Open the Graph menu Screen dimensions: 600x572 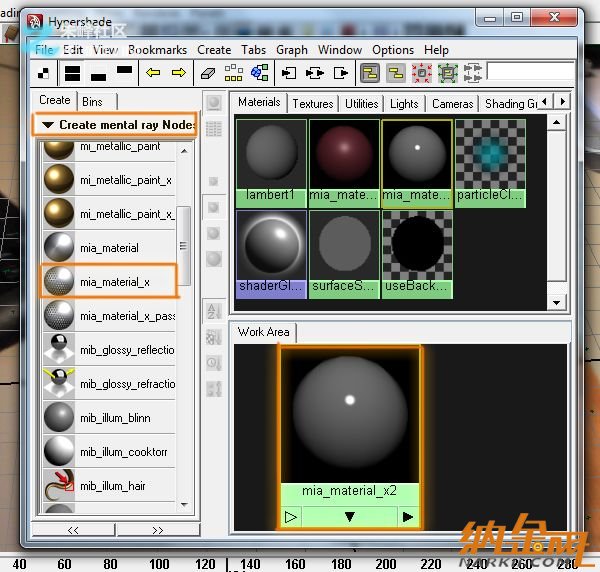(292, 49)
